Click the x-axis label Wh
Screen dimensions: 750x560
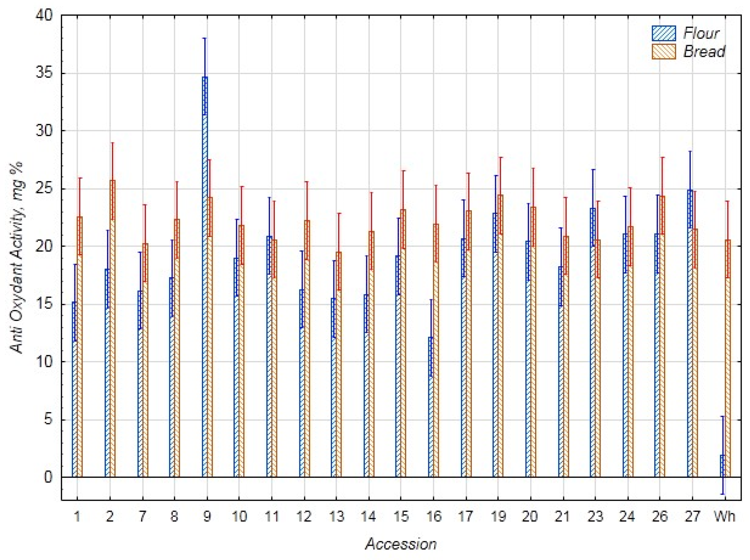[725, 517]
